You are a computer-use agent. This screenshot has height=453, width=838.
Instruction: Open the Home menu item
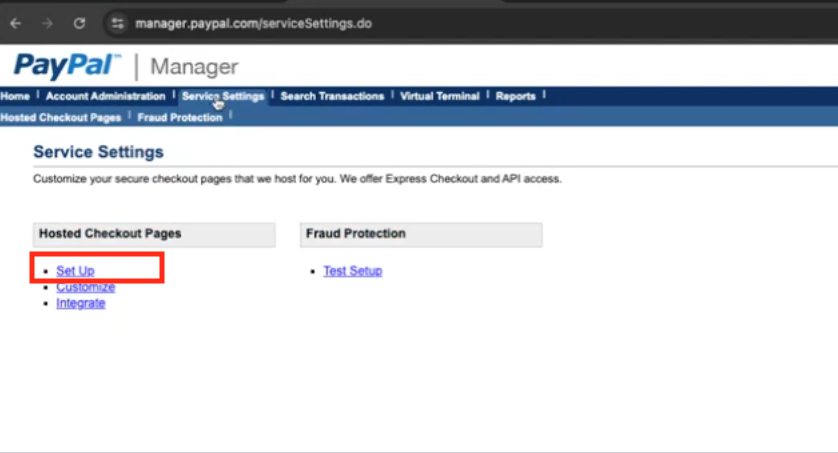click(x=15, y=96)
